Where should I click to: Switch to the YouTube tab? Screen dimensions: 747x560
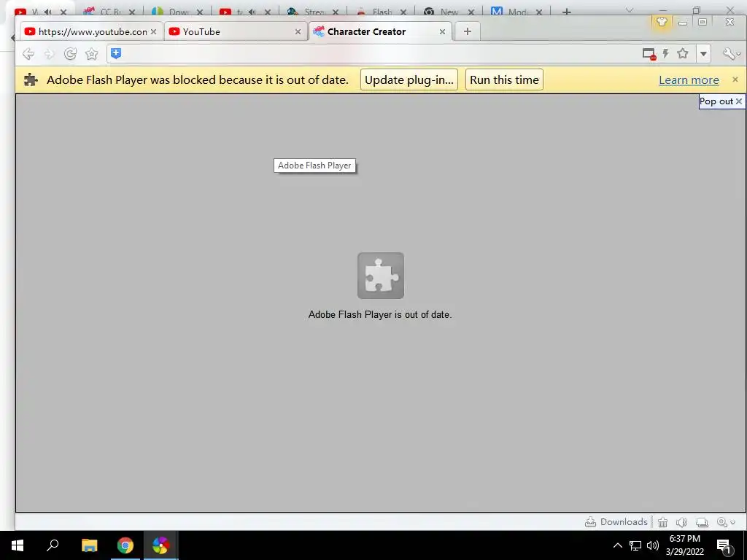(x=236, y=31)
